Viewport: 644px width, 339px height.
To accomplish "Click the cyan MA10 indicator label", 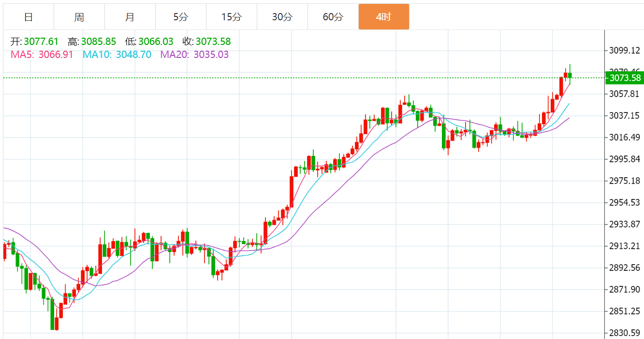I will point(117,55).
